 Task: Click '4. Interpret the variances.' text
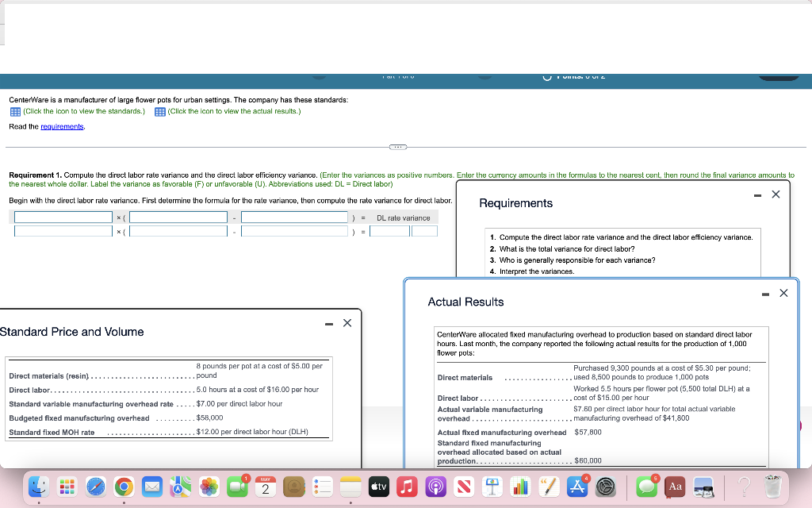click(x=532, y=271)
